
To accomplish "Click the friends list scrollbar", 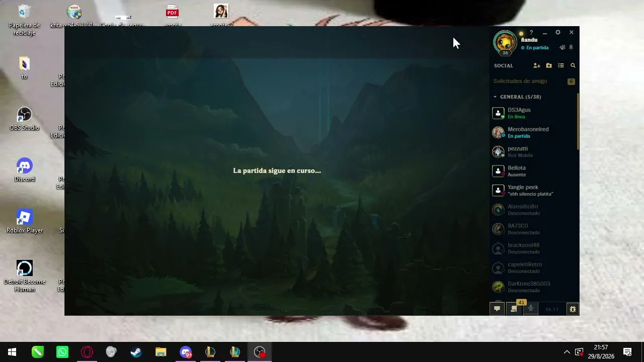I will point(578,121).
